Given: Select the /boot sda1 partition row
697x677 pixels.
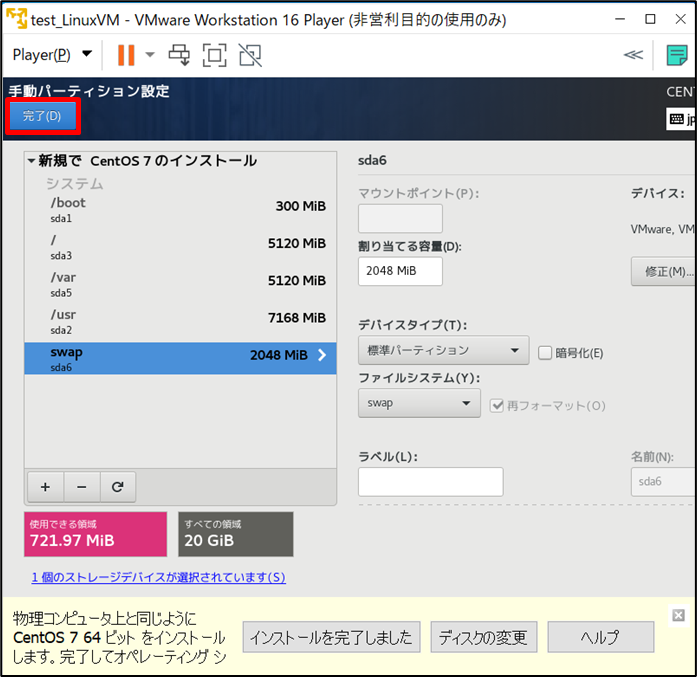Looking at the screenshot, I should (180, 209).
